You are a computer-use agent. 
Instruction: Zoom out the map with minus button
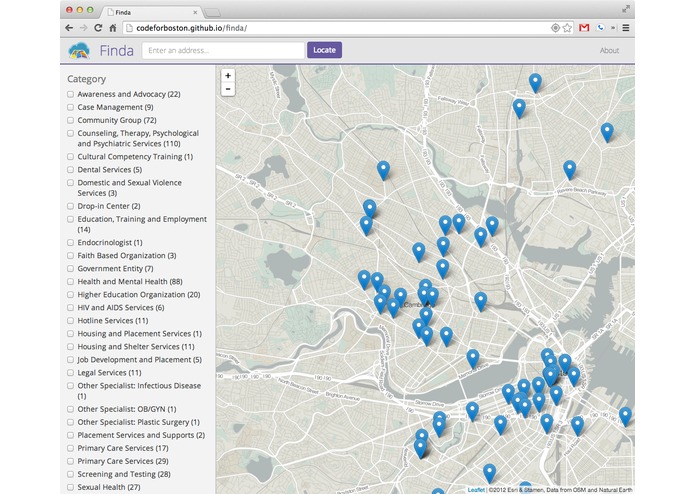tap(228, 89)
